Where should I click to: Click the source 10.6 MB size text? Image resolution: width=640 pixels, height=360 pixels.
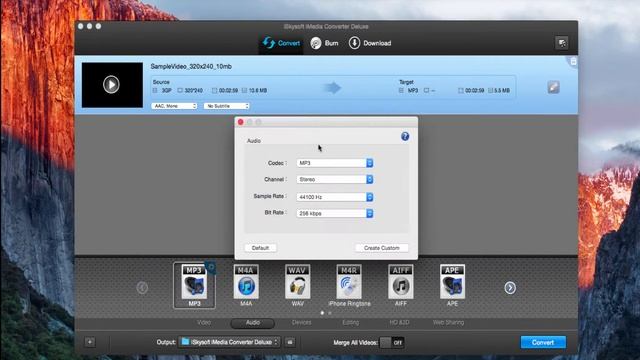pos(258,90)
